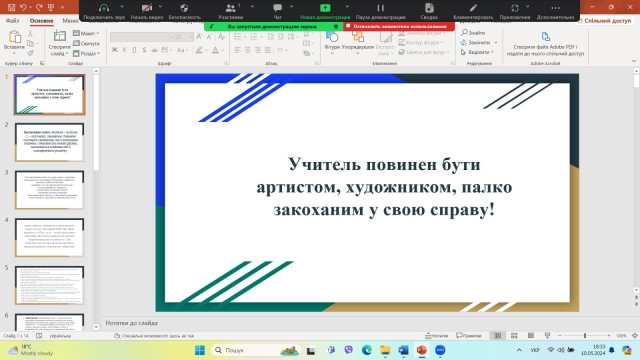Open the font name combo box

[x=142, y=37]
